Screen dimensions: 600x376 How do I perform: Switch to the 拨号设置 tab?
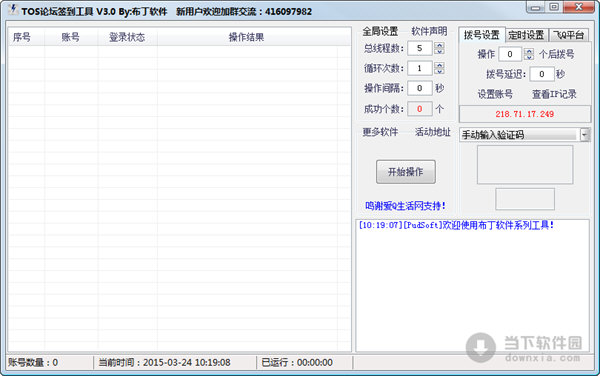482,35
